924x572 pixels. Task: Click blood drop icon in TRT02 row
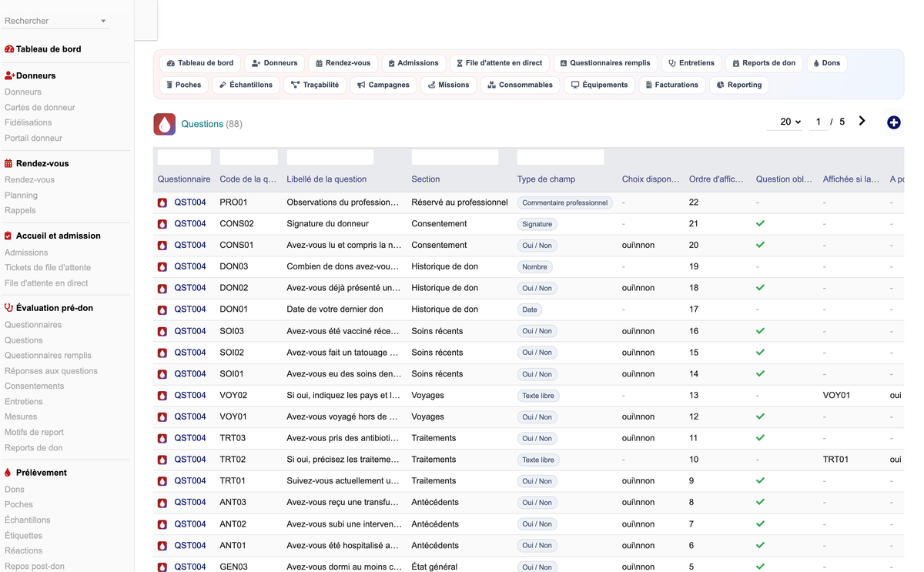tap(162, 460)
